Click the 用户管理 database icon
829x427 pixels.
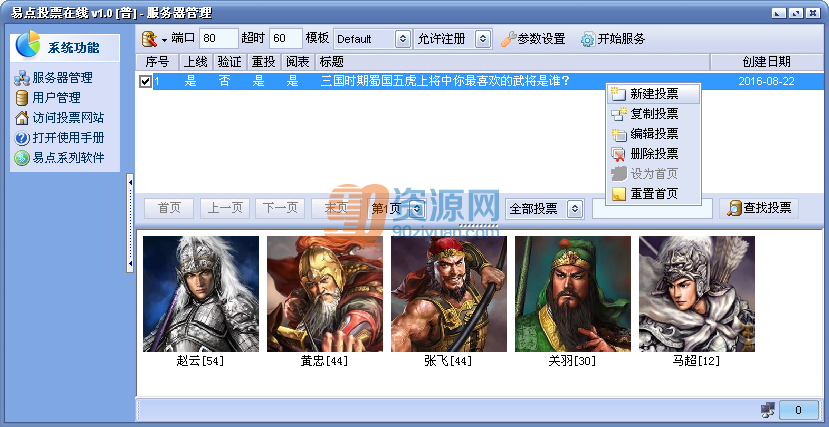22,98
